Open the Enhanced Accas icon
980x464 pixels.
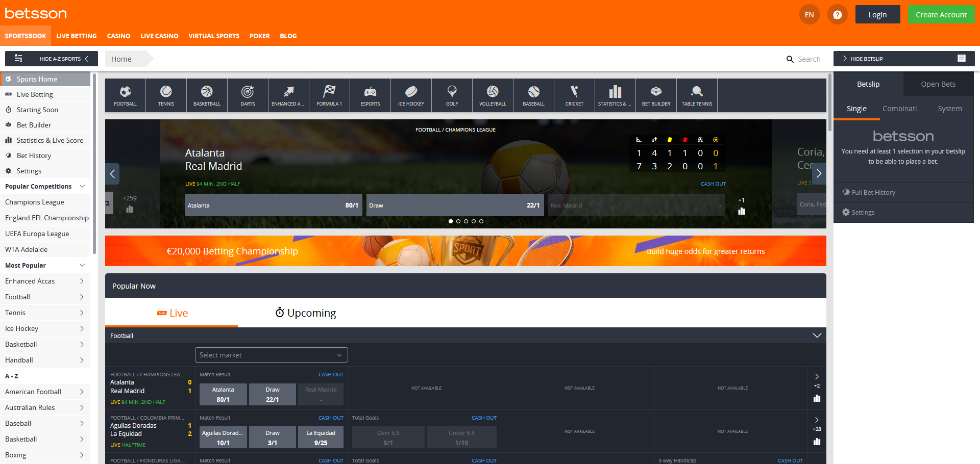(288, 95)
